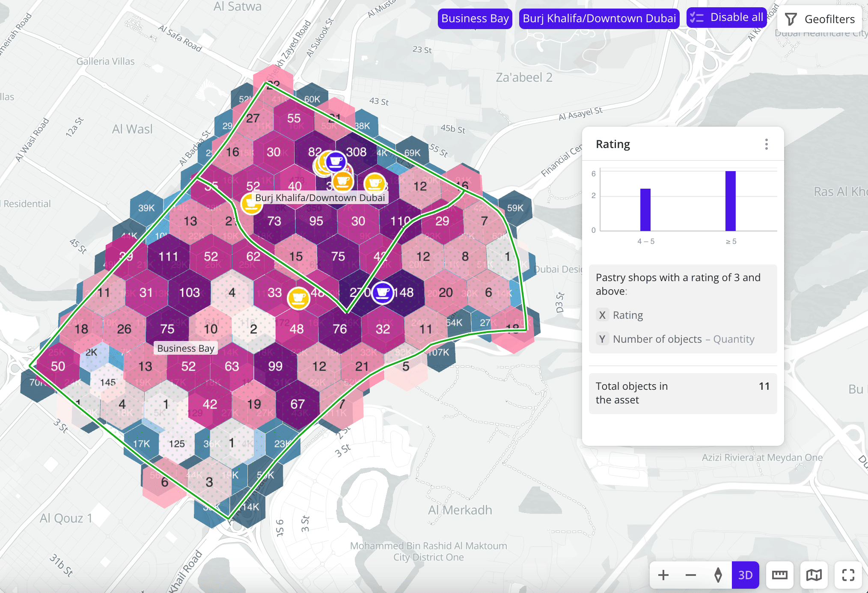Open the ruler measurement tool
The image size is (868, 593).
coord(779,575)
